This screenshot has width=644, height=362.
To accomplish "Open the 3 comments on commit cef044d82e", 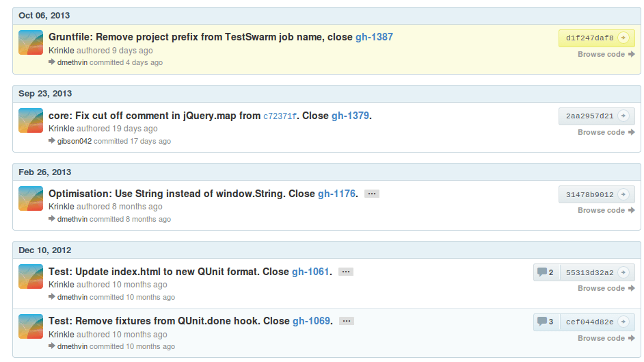I will click(x=546, y=322).
